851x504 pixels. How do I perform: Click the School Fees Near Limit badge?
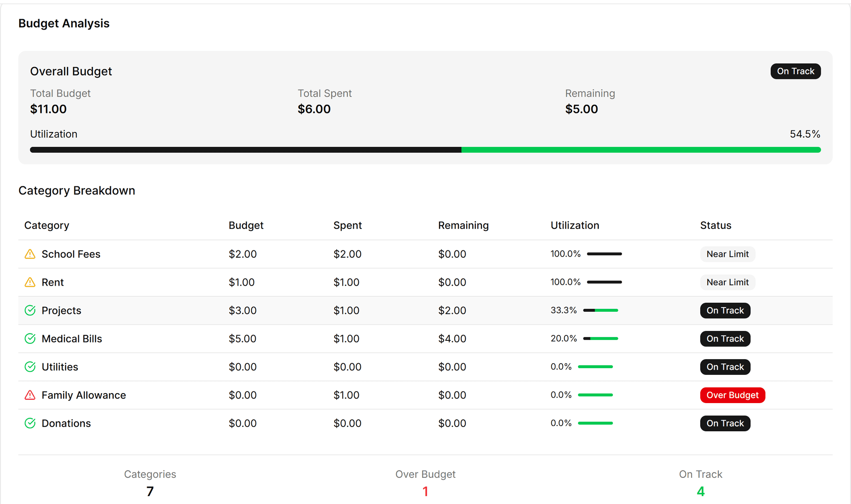(727, 254)
